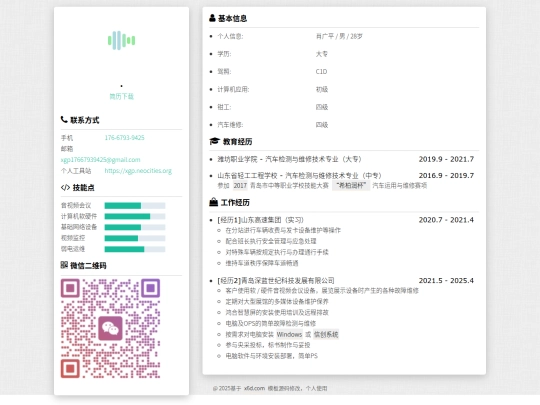Image resolution: width=540 pixels, height=405 pixels.
Task: Click the 山东省轻工工程学校 education entry
Action: point(299,176)
